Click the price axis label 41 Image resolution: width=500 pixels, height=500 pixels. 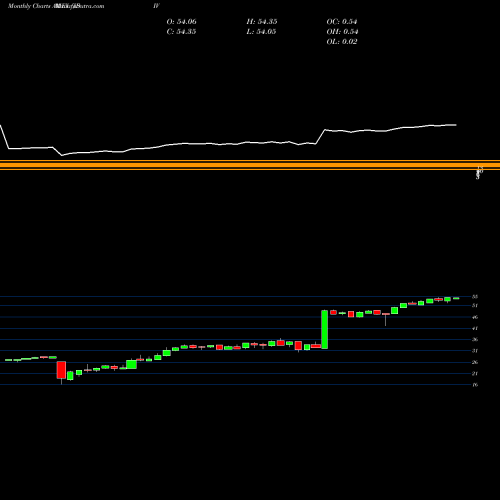[475, 328]
